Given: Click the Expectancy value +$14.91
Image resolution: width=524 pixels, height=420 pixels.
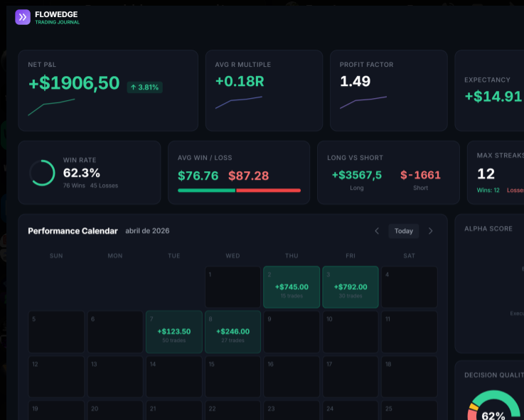Looking at the screenshot, I should (493, 97).
